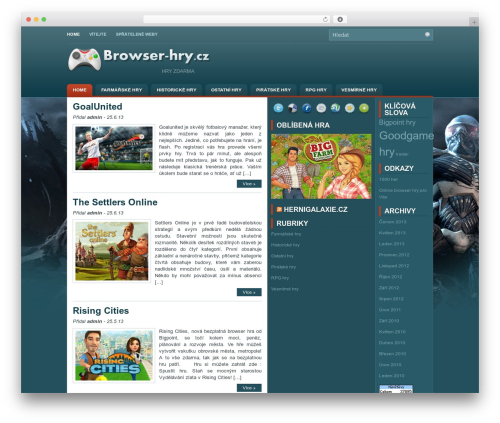Click the Více button under Rising Cities

[x=249, y=388]
